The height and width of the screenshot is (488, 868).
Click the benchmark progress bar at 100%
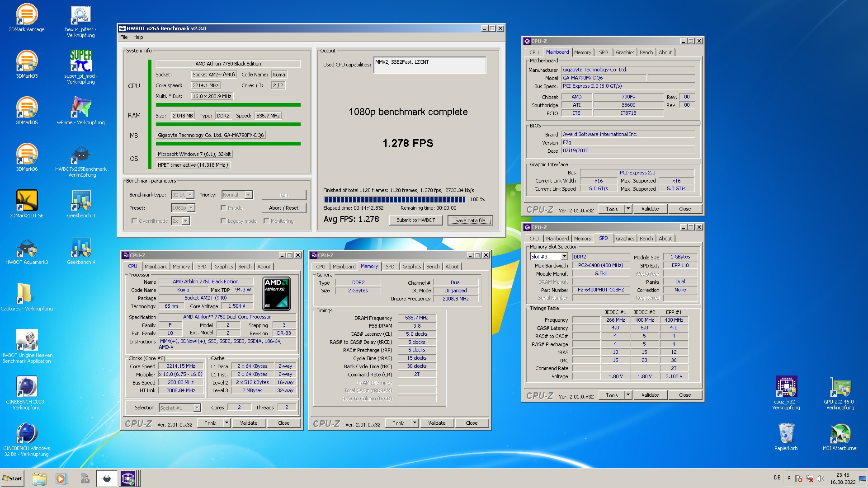click(394, 199)
